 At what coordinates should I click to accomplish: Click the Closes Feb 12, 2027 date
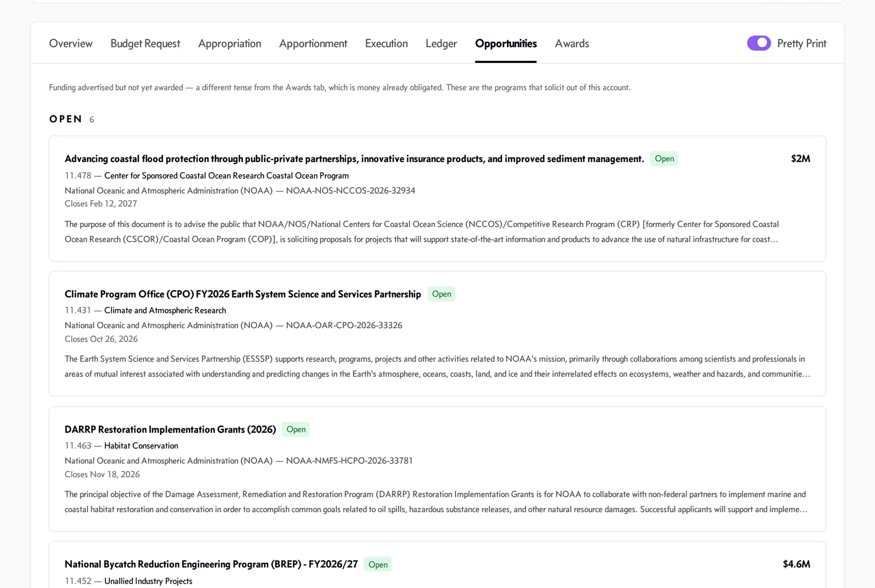101,203
